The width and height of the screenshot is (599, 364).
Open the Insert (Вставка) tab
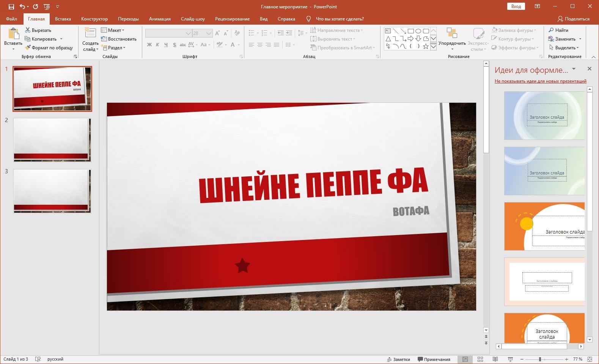(x=63, y=19)
